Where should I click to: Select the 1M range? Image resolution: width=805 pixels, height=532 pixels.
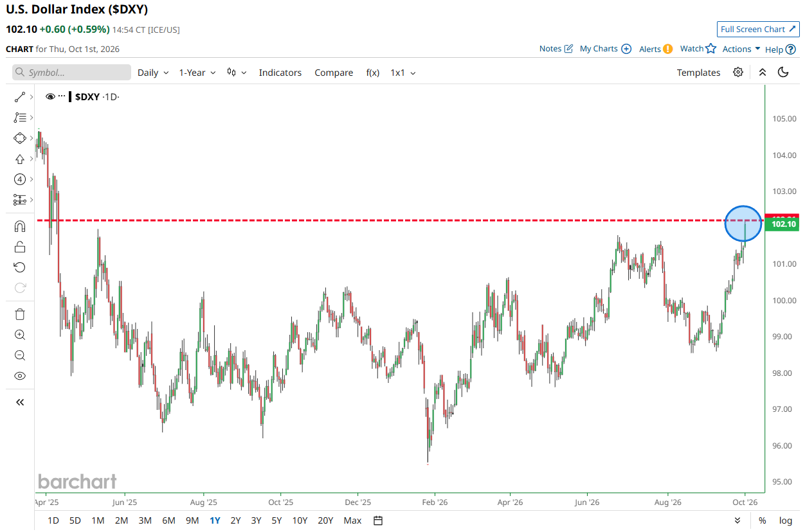98,520
